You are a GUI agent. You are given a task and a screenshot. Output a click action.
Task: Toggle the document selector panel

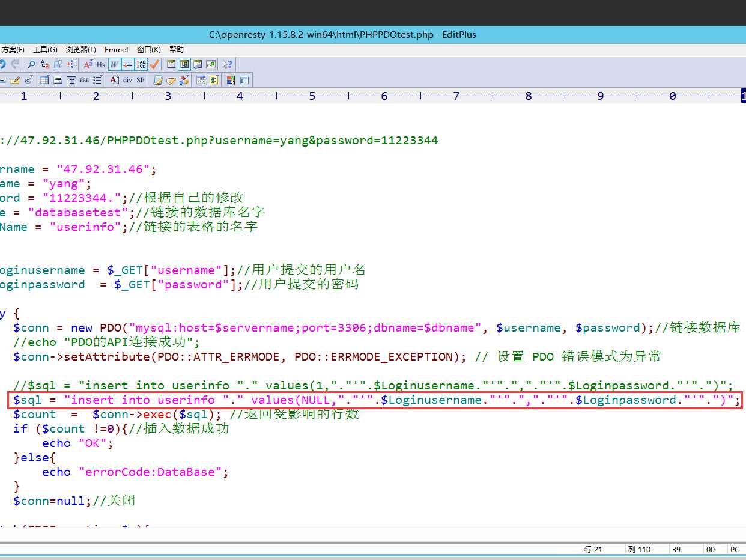(x=184, y=64)
